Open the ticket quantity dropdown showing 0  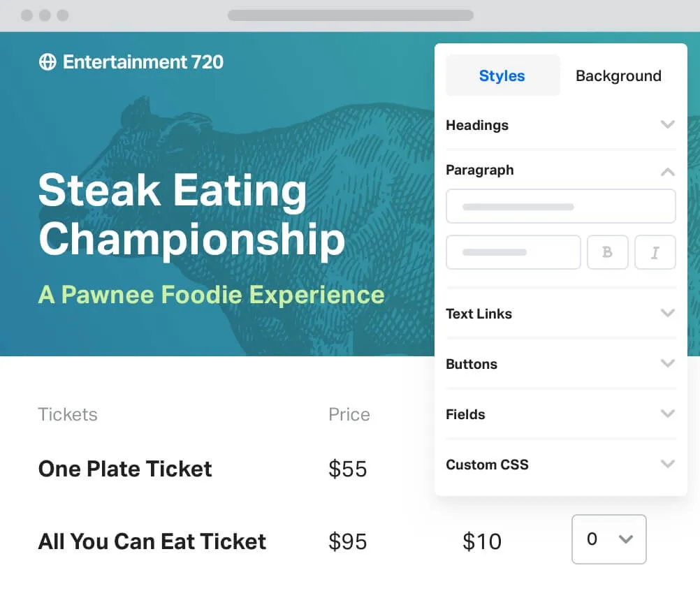point(608,539)
